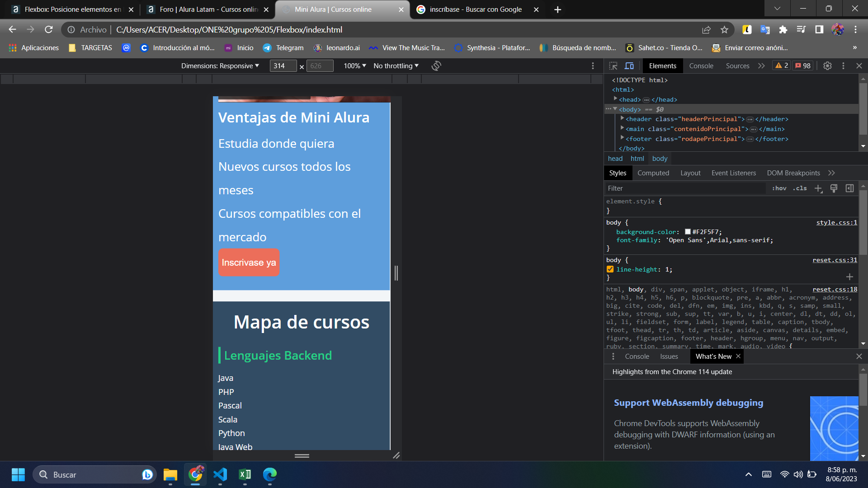
Task: Click the html breadcrumb
Action: tap(637, 159)
